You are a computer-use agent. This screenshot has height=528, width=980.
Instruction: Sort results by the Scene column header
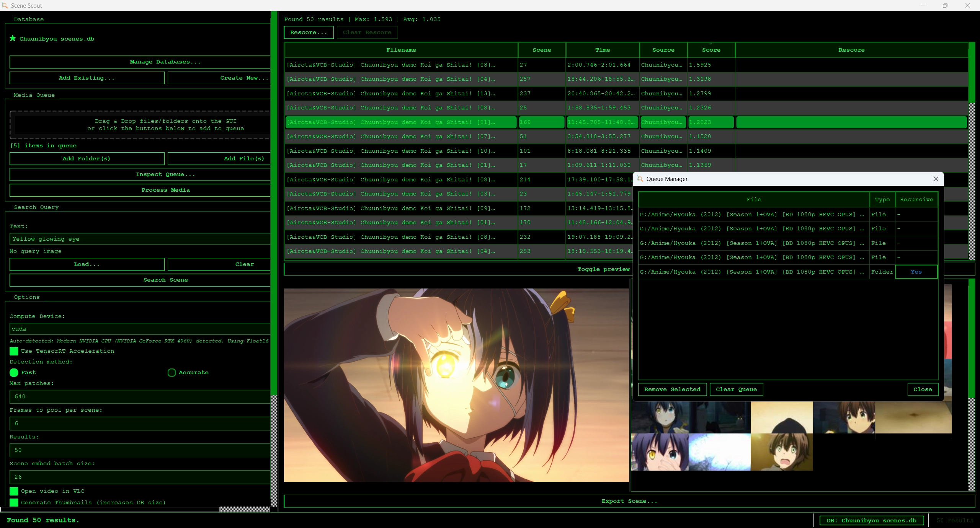tap(542, 50)
